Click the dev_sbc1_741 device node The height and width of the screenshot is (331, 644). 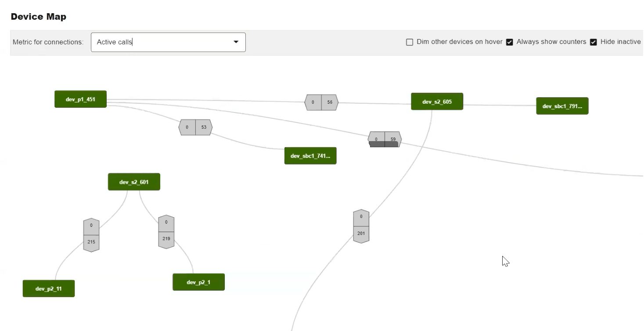coord(310,156)
